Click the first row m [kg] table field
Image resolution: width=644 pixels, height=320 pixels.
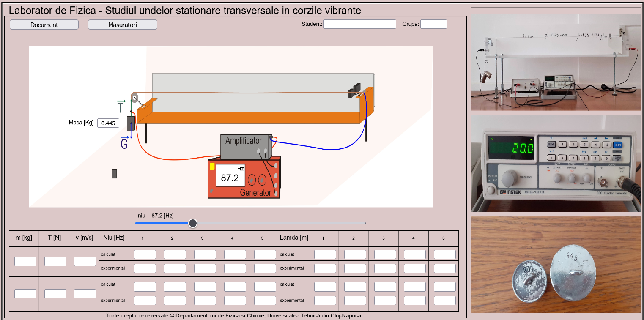point(25,261)
